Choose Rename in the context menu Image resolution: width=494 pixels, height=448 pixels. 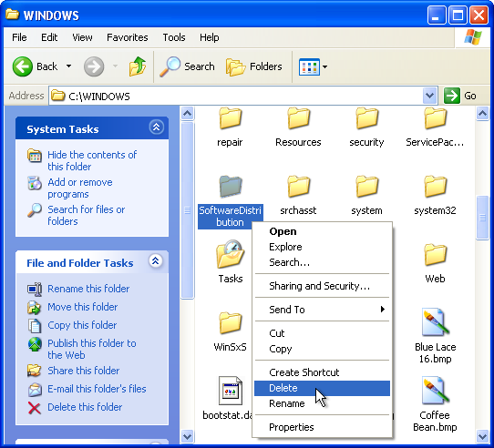click(322, 403)
